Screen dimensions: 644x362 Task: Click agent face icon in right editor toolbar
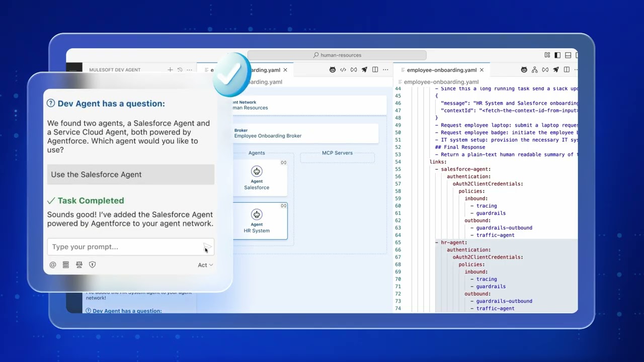click(x=524, y=70)
